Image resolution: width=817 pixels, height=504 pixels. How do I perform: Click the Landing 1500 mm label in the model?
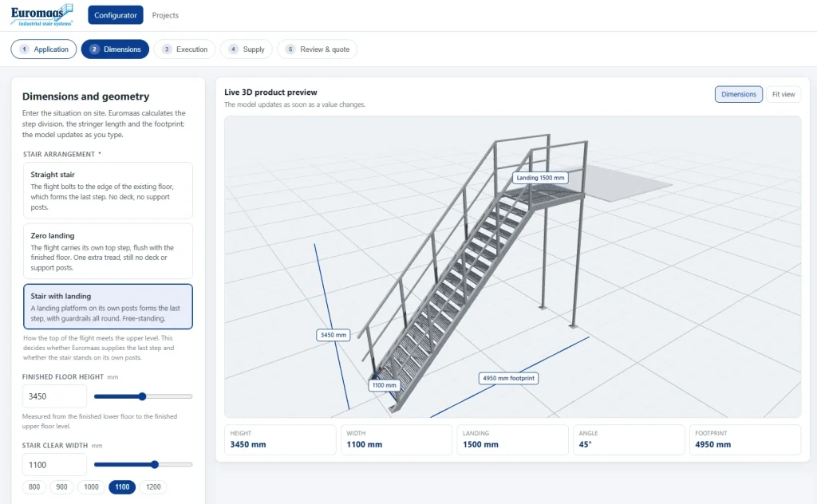click(540, 178)
